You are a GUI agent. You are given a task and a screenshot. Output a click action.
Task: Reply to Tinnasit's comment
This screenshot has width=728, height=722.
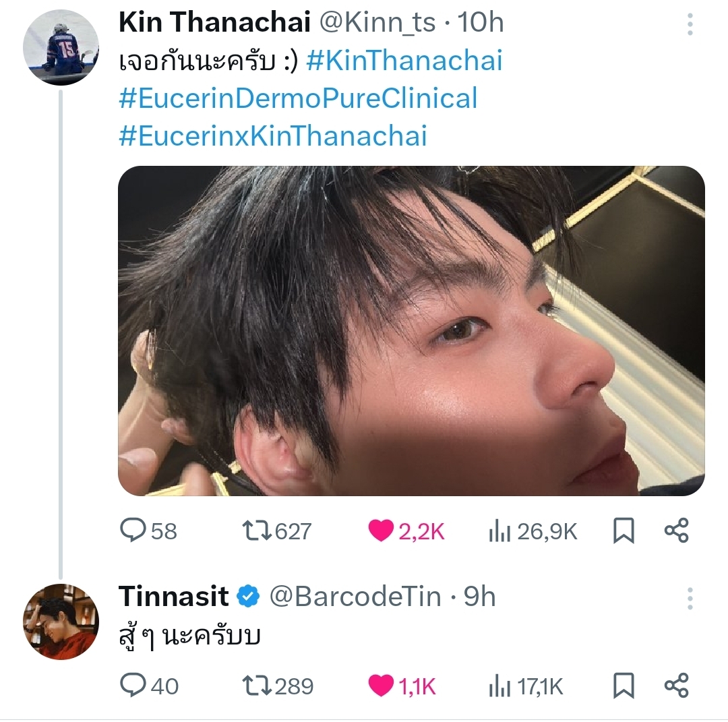[133, 686]
